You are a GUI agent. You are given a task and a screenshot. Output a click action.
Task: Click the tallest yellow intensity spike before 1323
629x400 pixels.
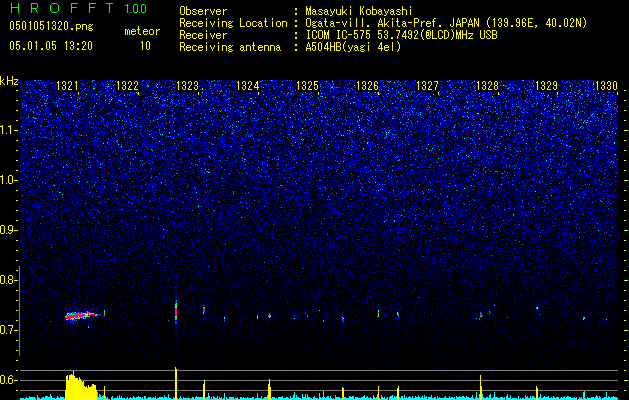tap(176, 383)
